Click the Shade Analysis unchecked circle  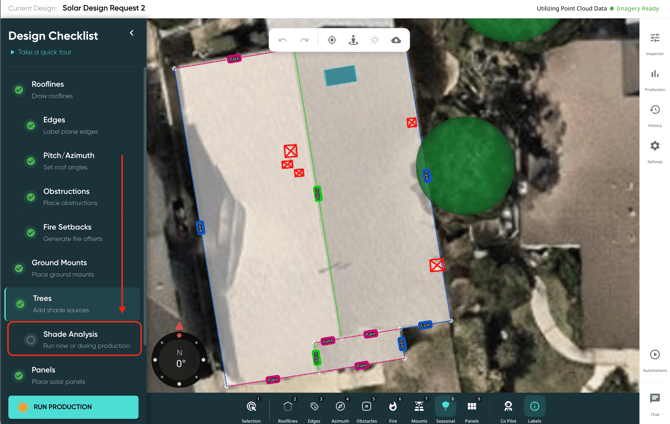(x=31, y=340)
